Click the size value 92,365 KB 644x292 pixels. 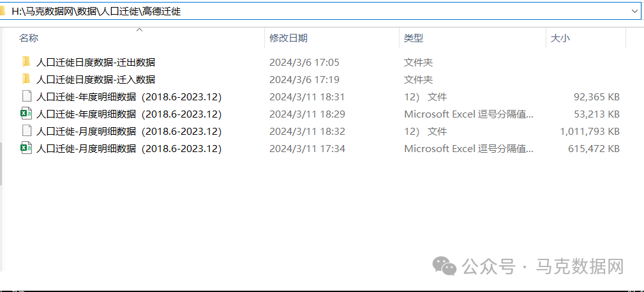coord(596,97)
